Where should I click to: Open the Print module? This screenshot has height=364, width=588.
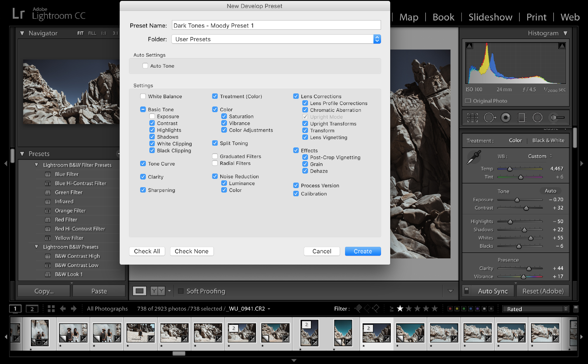point(536,17)
